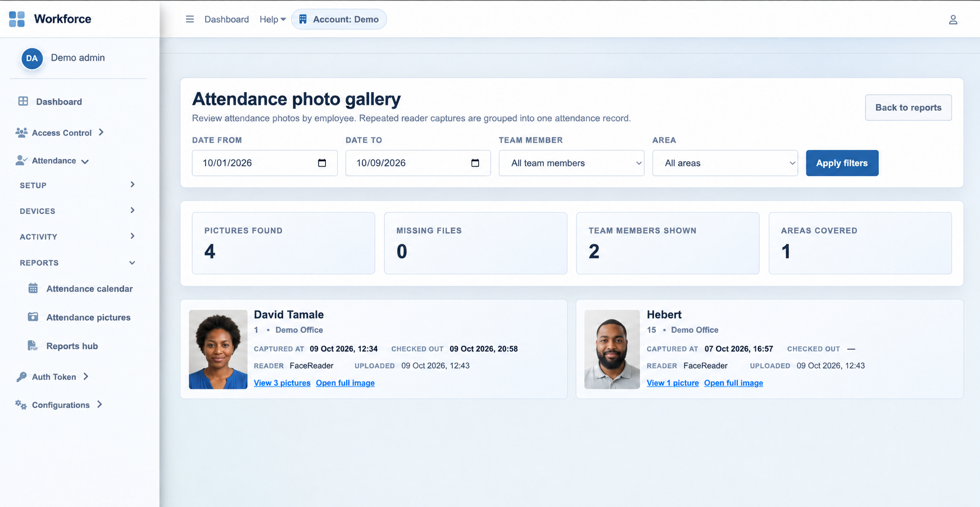Expand the ACTIVITY submenu
Viewport: 980px width, 507px height.
78,237
